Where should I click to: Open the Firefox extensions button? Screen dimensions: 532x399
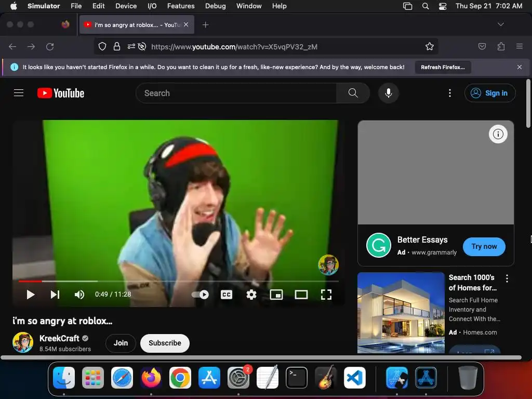[501, 46]
